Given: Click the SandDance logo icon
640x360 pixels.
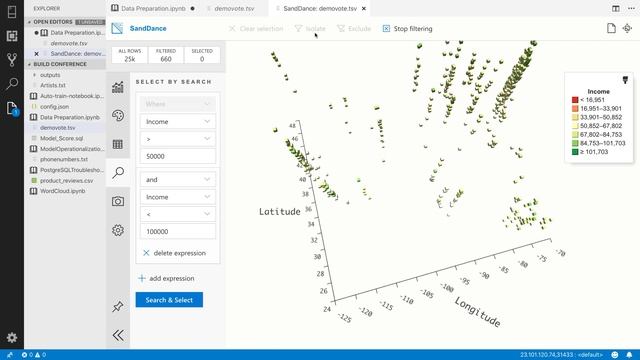Looking at the screenshot, I should coord(117,28).
